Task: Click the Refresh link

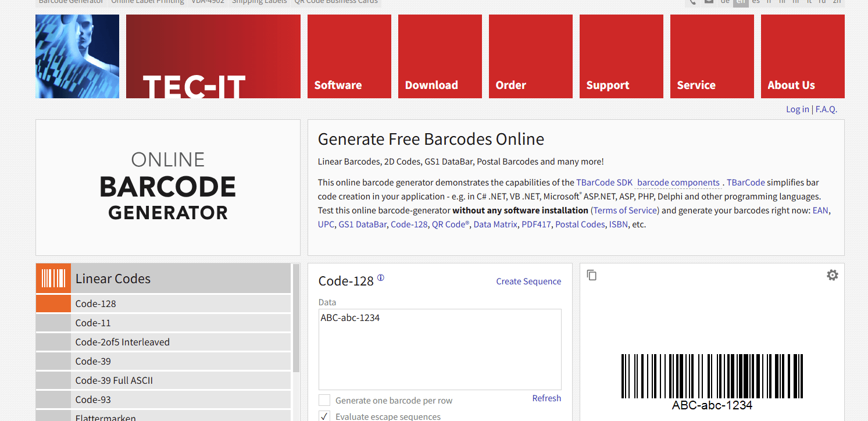Action: [x=546, y=398]
